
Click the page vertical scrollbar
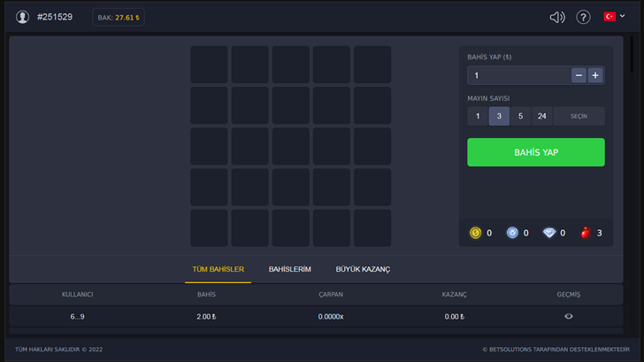(632, 56)
